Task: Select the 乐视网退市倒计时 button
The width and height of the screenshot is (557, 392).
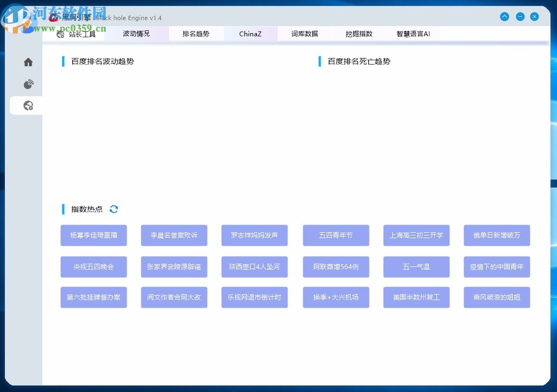Action: 254,297
